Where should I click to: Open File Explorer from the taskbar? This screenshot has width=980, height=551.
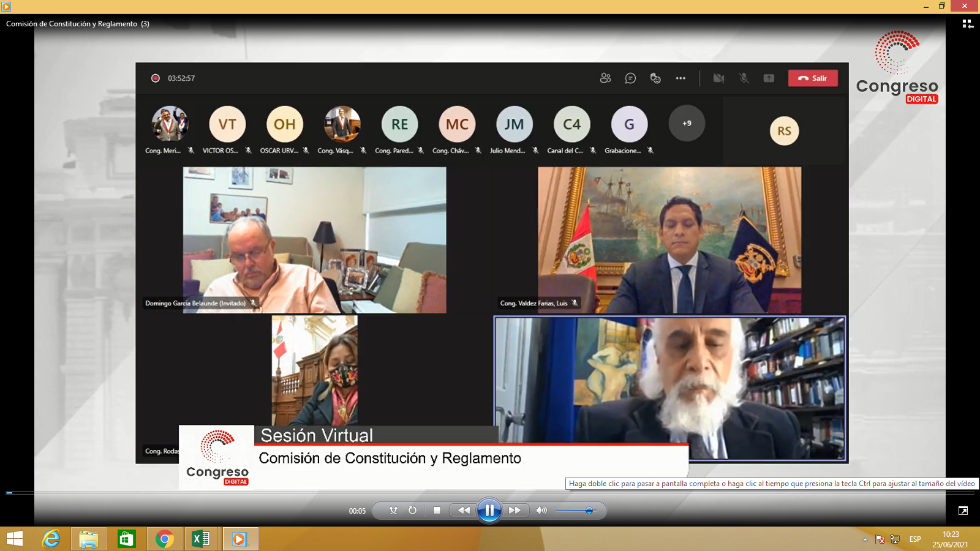click(x=89, y=539)
